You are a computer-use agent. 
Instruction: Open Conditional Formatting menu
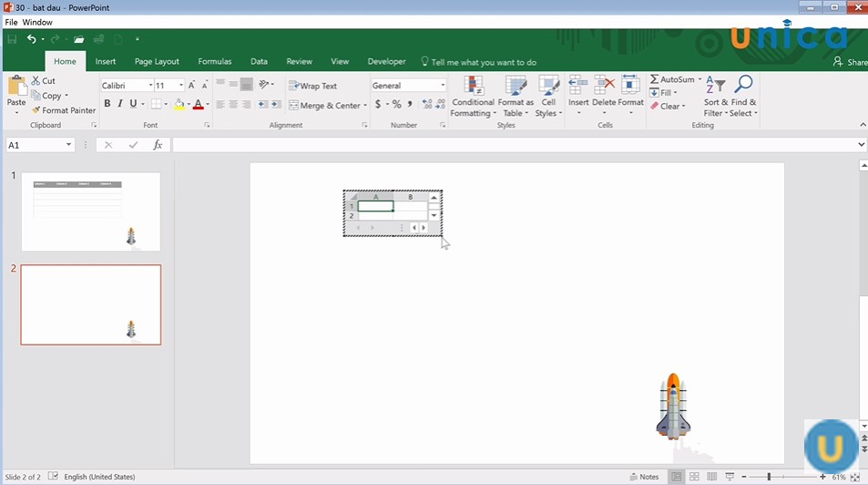[x=473, y=97]
